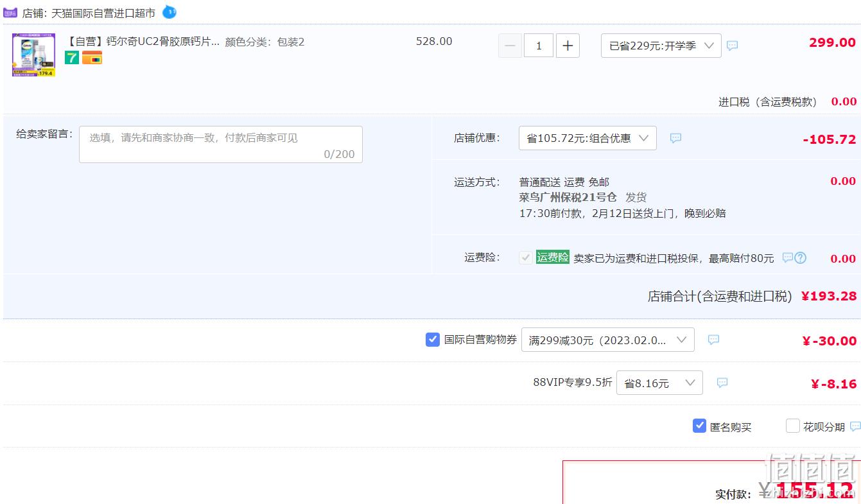Screen dimensions: 861x504
Task: Click comment icon beside shipping insurance text
Action: (x=788, y=257)
